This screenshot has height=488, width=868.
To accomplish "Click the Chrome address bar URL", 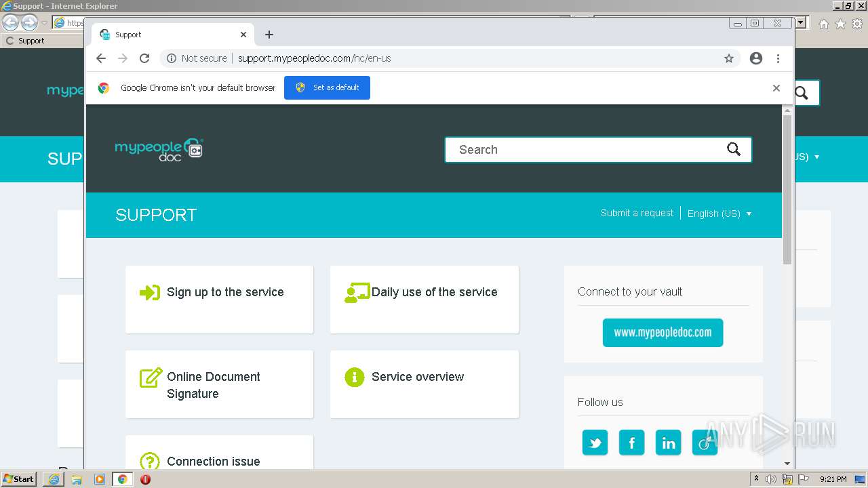I will (x=314, y=58).
